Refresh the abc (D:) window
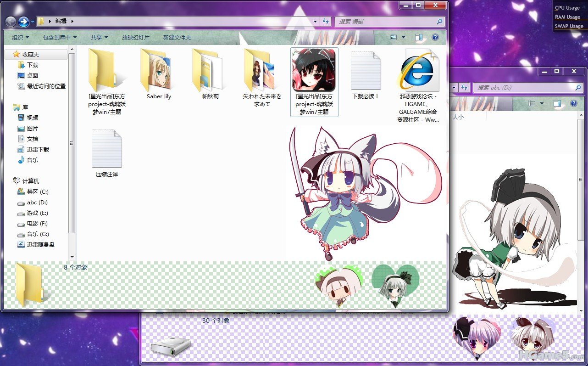 [465, 87]
